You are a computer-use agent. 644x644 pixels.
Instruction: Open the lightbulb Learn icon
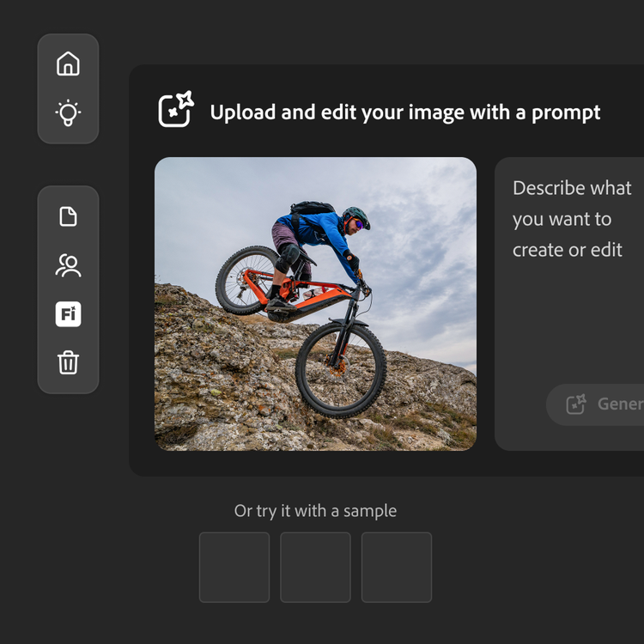68,112
